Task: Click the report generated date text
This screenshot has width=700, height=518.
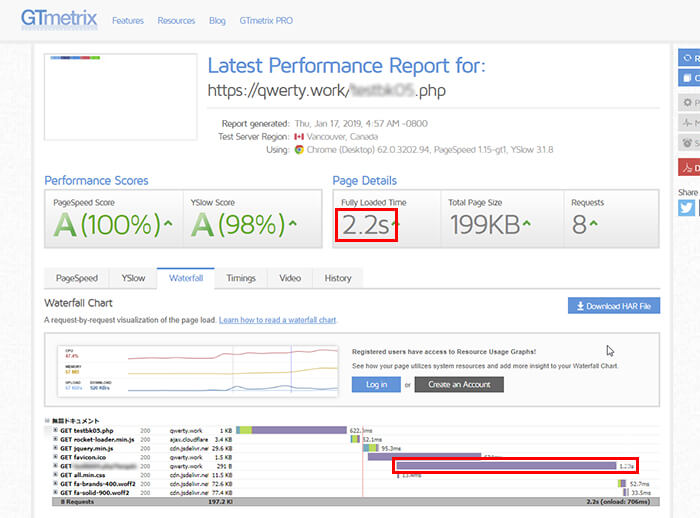Action: coord(361,124)
